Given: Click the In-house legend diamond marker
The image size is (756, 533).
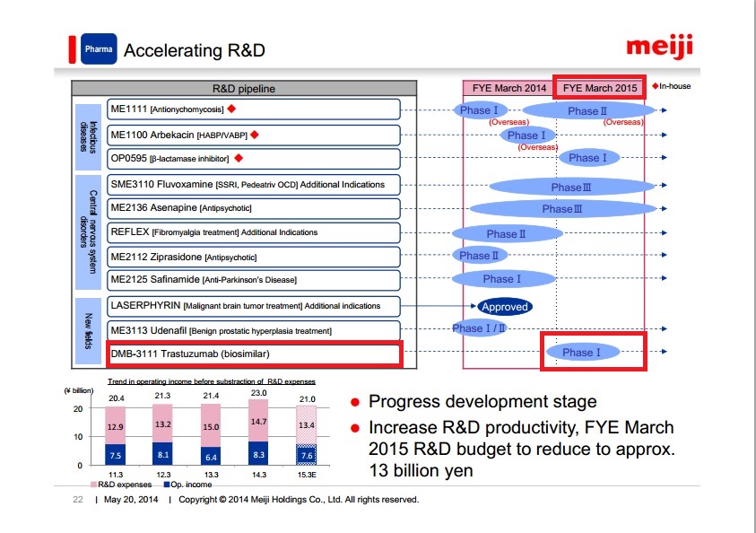Looking at the screenshot, I should tap(655, 86).
